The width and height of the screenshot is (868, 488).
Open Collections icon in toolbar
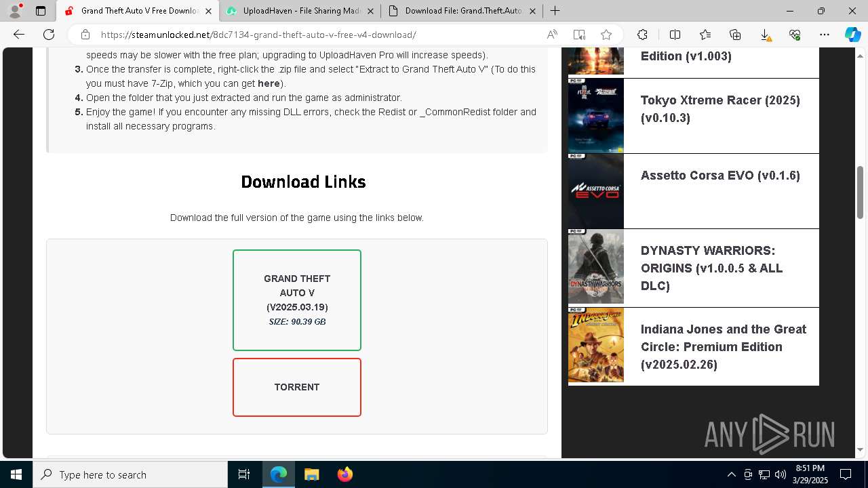[x=735, y=35]
